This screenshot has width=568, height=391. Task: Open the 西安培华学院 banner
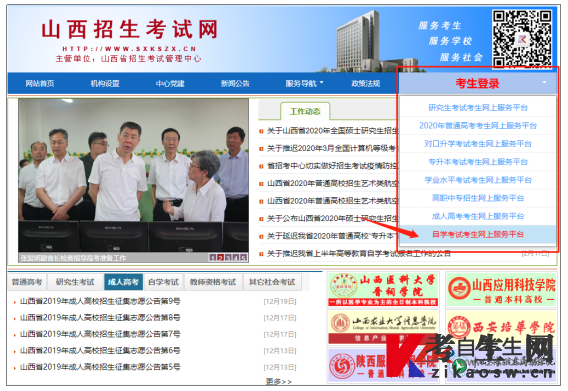[502, 326]
